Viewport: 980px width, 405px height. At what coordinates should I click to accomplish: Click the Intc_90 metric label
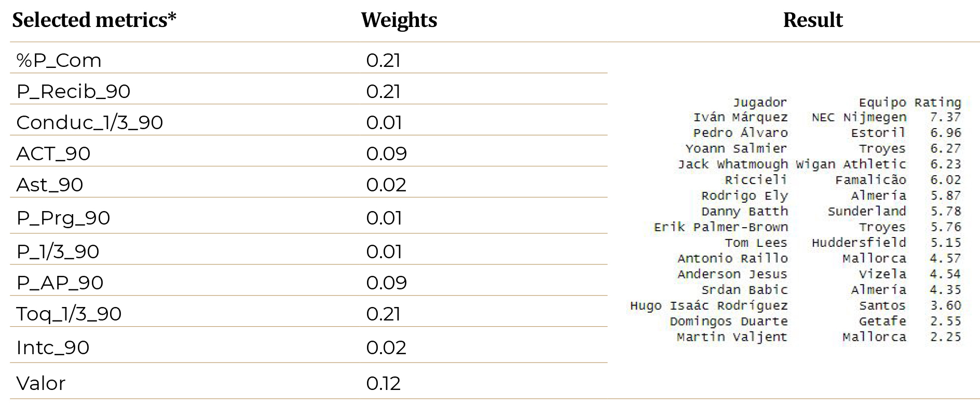tap(52, 347)
